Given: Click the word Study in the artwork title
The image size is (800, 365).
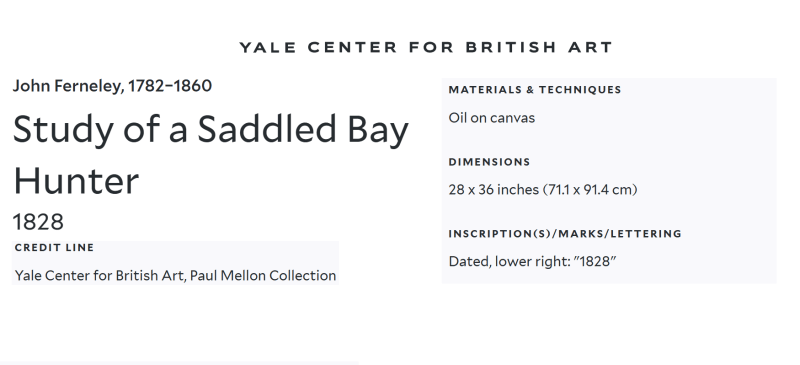Looking at the screenshot, I should 63,130.
